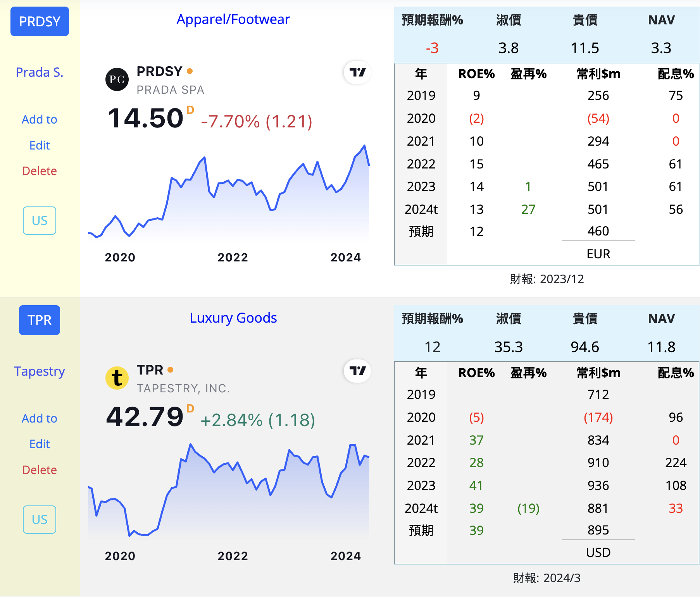Image resolution: width=700 pixels, height=598 pixels.
Task: Click 財報: 2023/12 report date
Action: pos(547,279)
